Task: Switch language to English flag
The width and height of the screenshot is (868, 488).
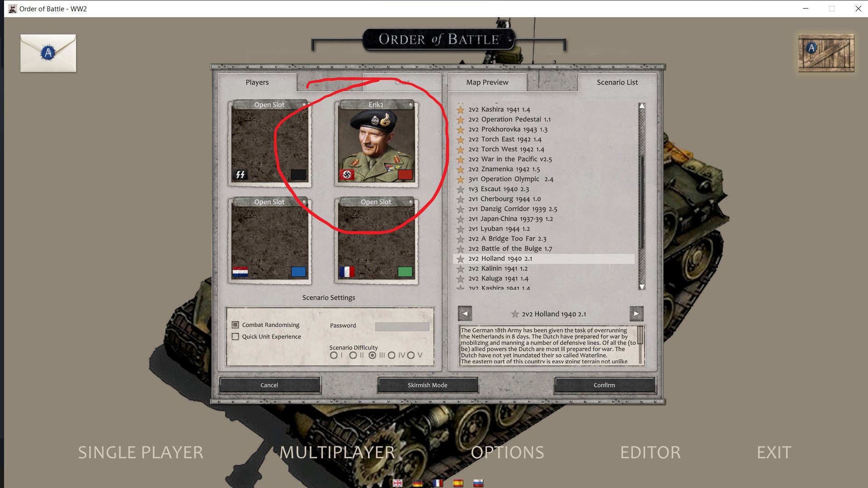Action: [x=397, y=483]
